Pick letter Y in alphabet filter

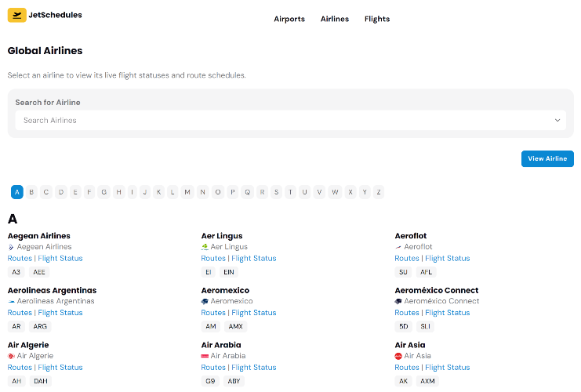365,192
